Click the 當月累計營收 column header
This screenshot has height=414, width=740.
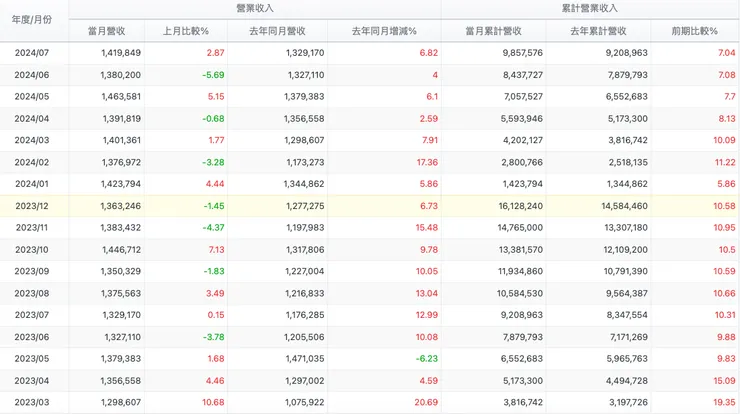[x=494, y=31]
